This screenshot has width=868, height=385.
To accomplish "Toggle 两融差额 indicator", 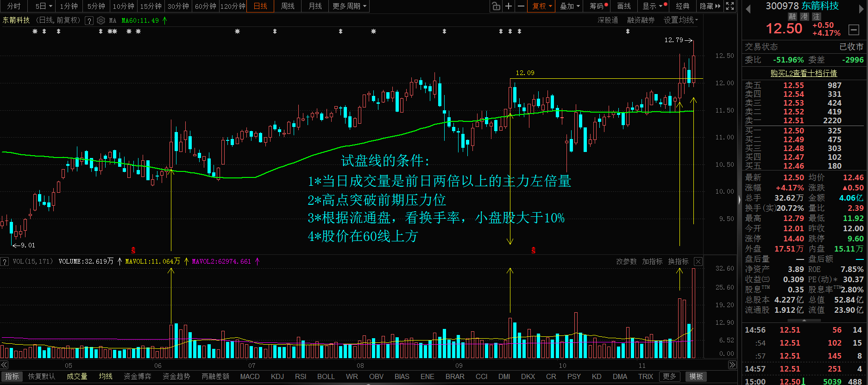I will (x=215, y=376).
